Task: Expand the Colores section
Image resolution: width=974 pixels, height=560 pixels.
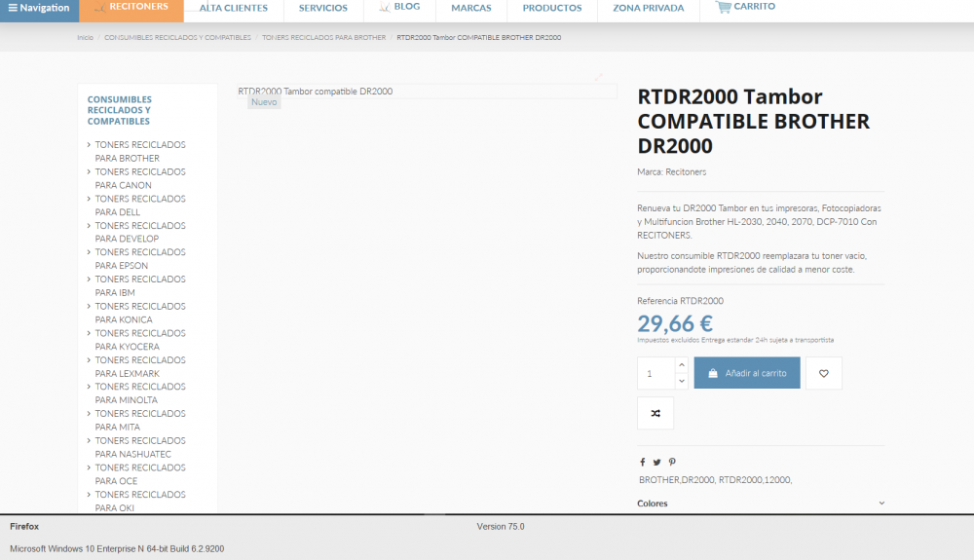Action: 761,504
